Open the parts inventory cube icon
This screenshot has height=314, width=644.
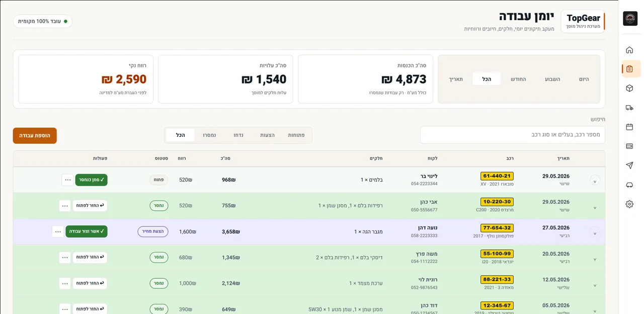[629, 88]
